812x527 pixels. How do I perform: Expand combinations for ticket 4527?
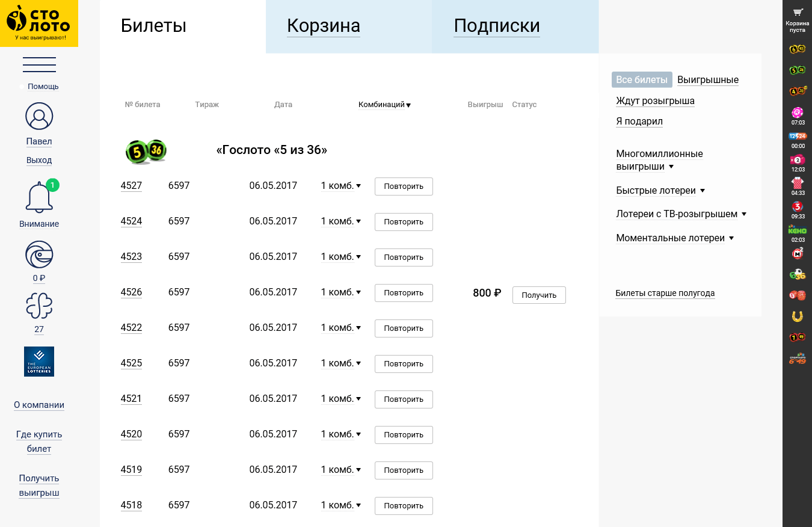(340, 186)
